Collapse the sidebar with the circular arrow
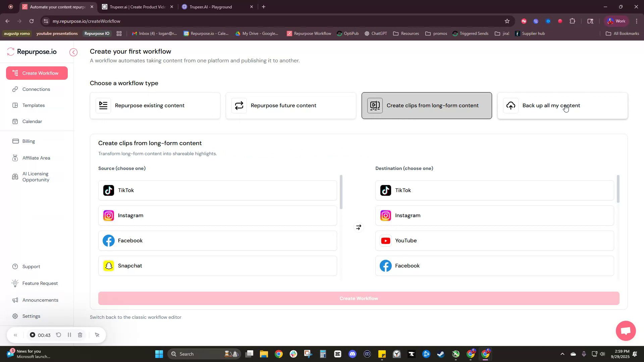 click(73, 52)
